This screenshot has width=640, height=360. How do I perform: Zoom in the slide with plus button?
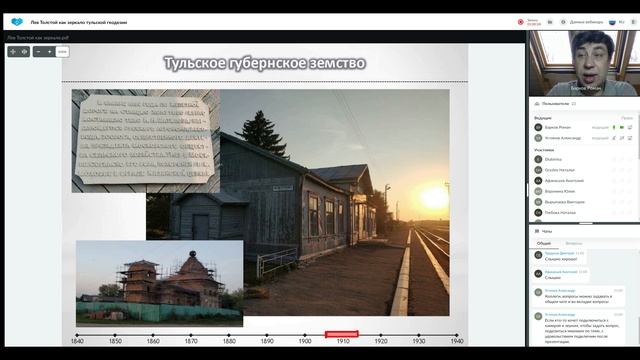click(50, 52)
